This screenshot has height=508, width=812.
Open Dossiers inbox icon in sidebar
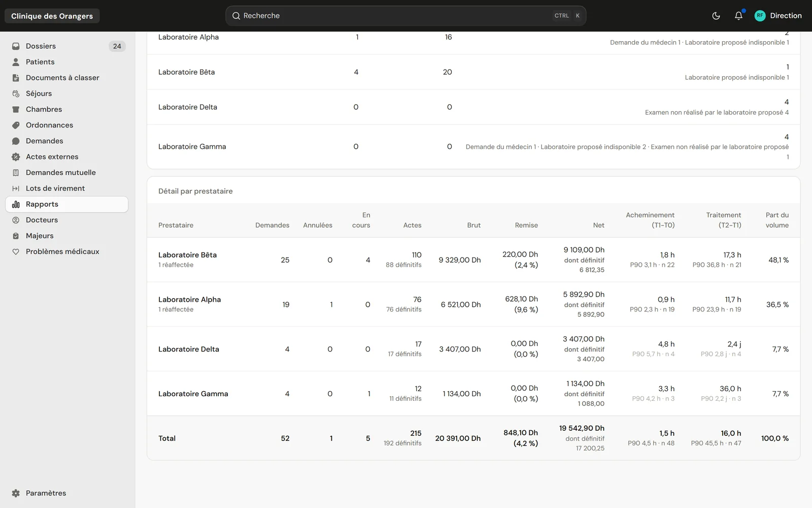(16, 46)
